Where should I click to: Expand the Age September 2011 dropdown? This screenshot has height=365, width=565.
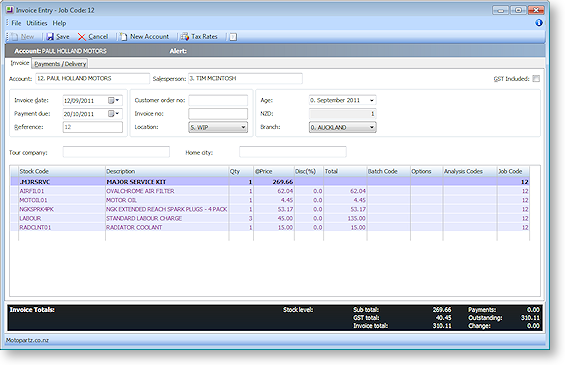[x=372, y=100]
